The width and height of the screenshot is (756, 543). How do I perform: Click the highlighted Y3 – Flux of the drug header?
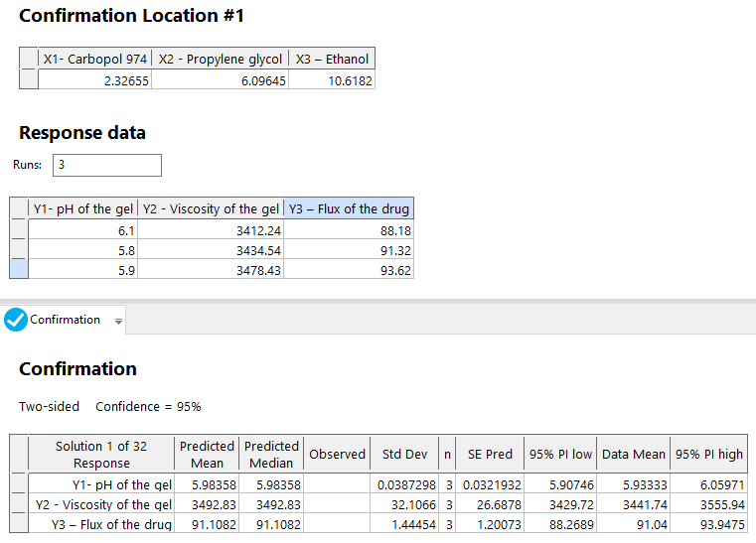(x=348, y=208)
